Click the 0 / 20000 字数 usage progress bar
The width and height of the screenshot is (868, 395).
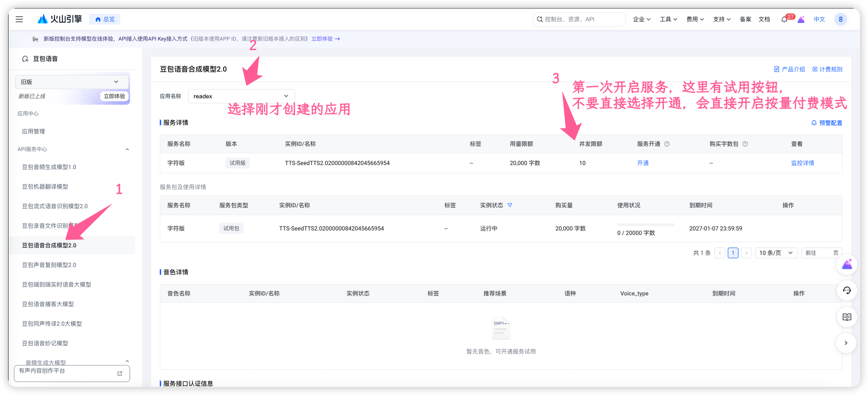click(x=646, y=225)
